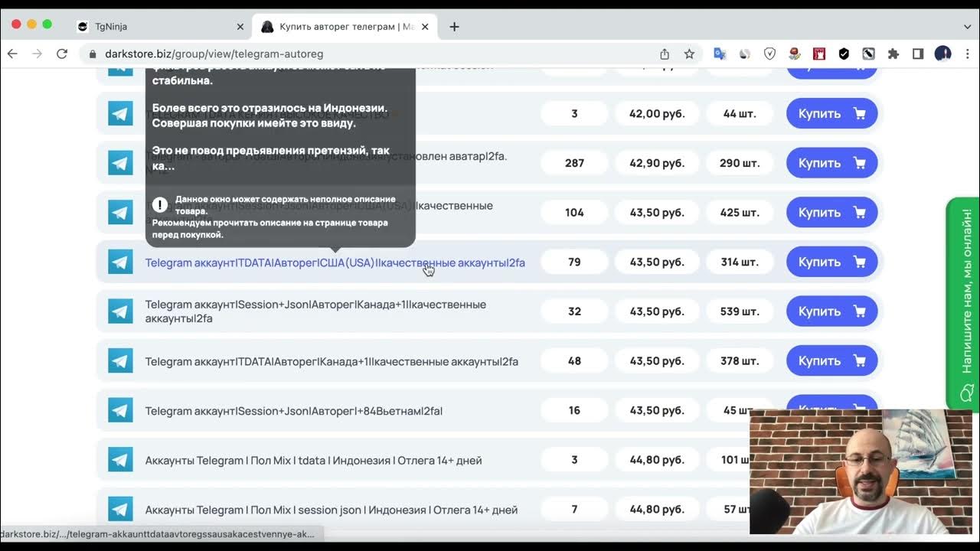This screenshot has width=980, height=551.
Task: Click the 287 count cell
Action: (x=574, y=163)
